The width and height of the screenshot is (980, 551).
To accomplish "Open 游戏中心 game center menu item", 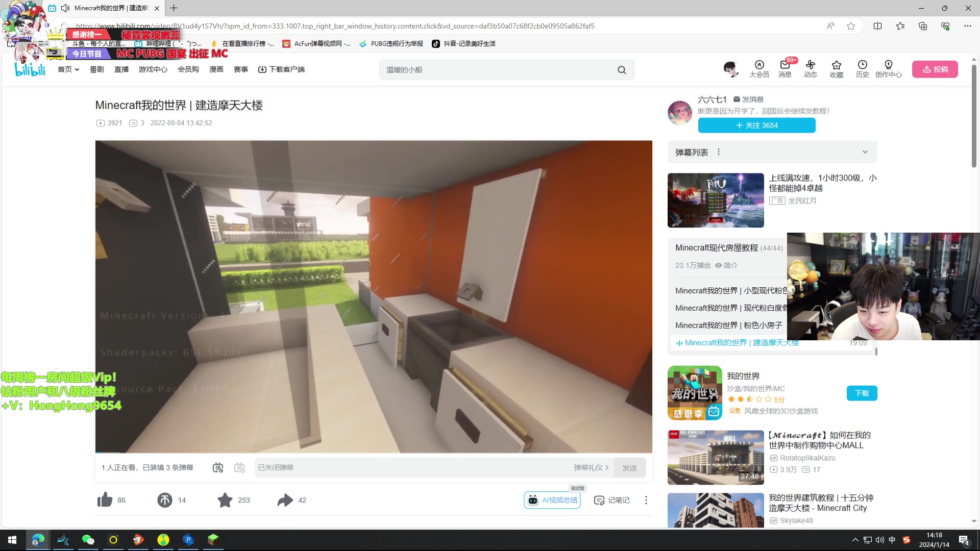I will tap(153, 69).
